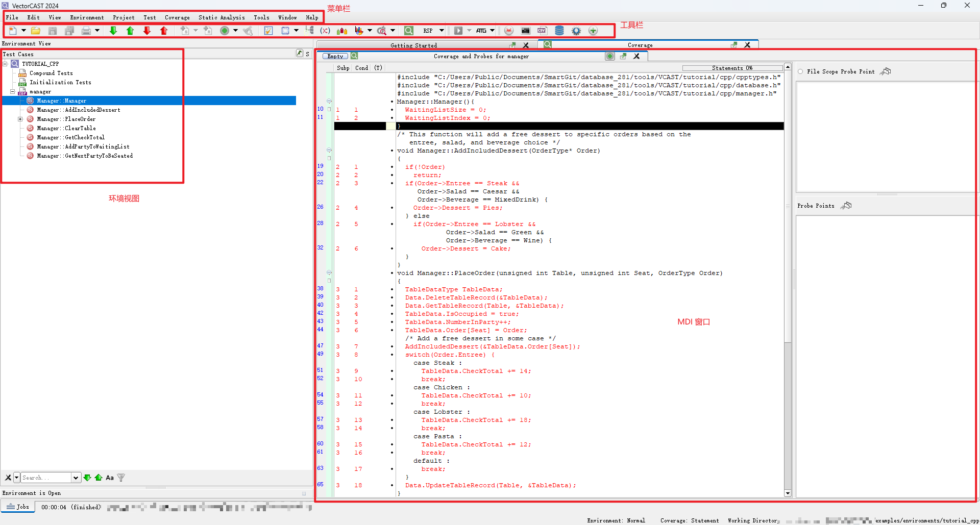
Task: Click the Statements 0% coverage progress bar
Action: [732, 68]
